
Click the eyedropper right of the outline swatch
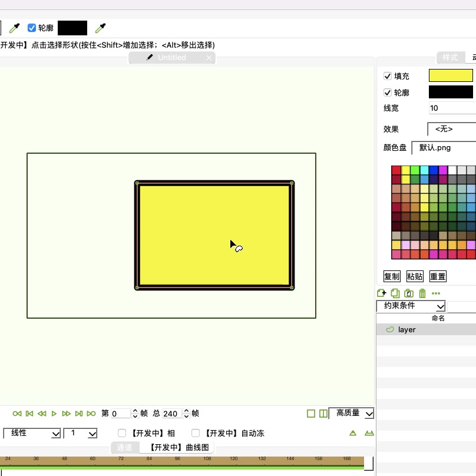click(x=101, y=28)
